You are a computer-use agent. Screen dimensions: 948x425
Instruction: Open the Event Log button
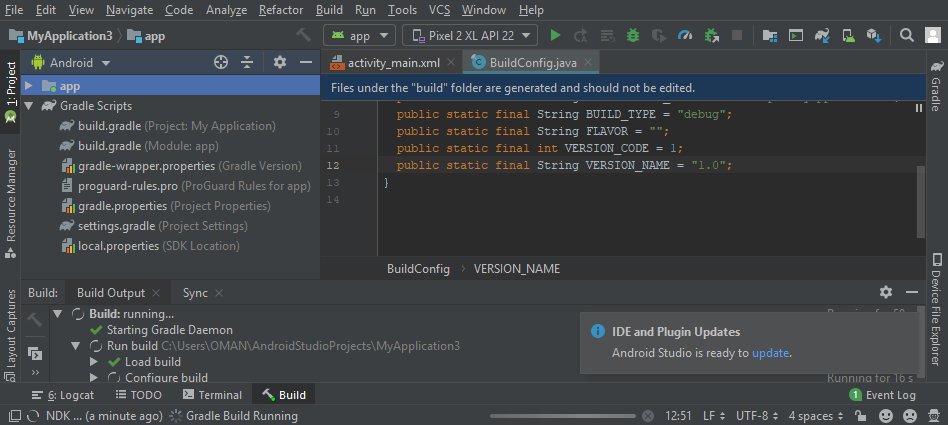pos(882,395)
